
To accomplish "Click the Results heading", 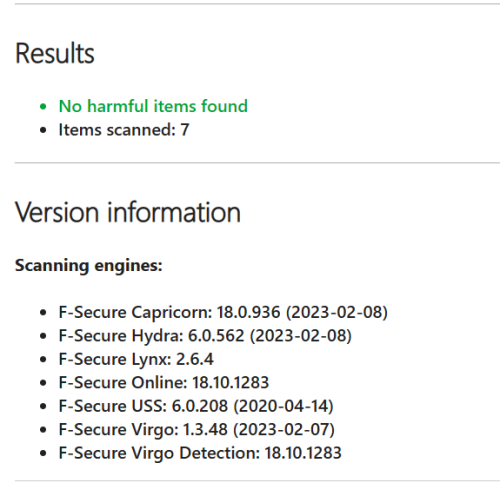I will click(55, 53).
